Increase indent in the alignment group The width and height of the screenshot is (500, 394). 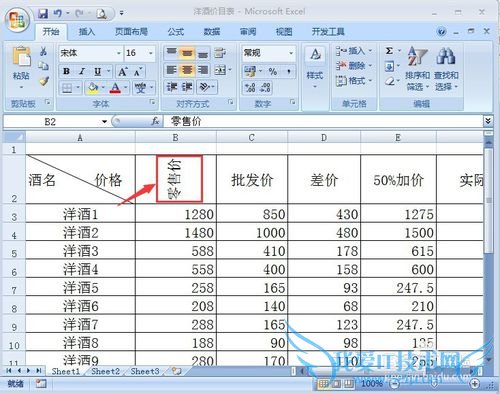point(187,87)
